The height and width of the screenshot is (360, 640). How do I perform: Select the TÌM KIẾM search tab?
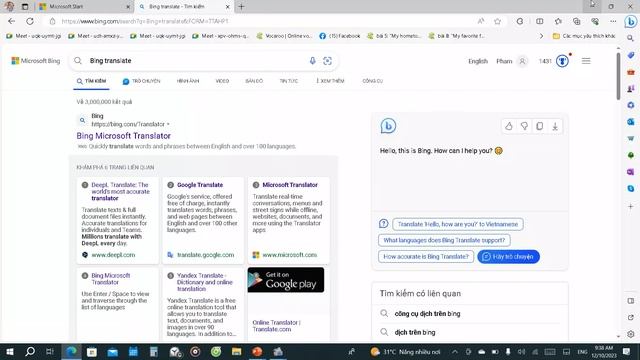click(x=91, y=81)
